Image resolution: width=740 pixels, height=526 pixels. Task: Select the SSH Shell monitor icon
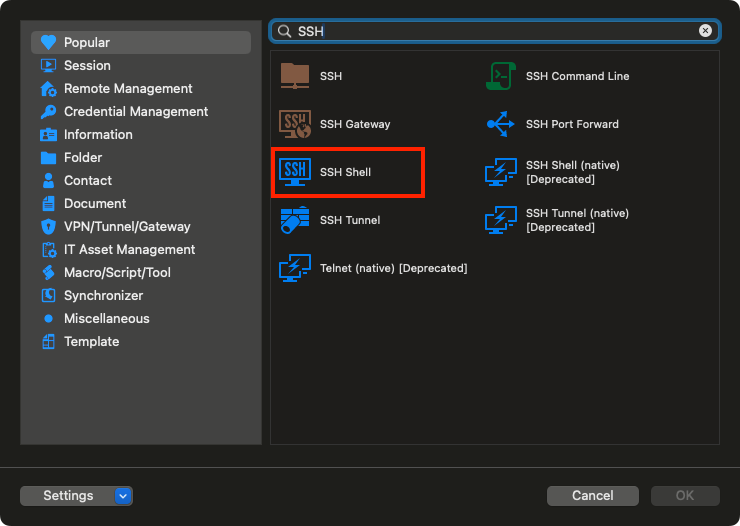coord(295,172)
